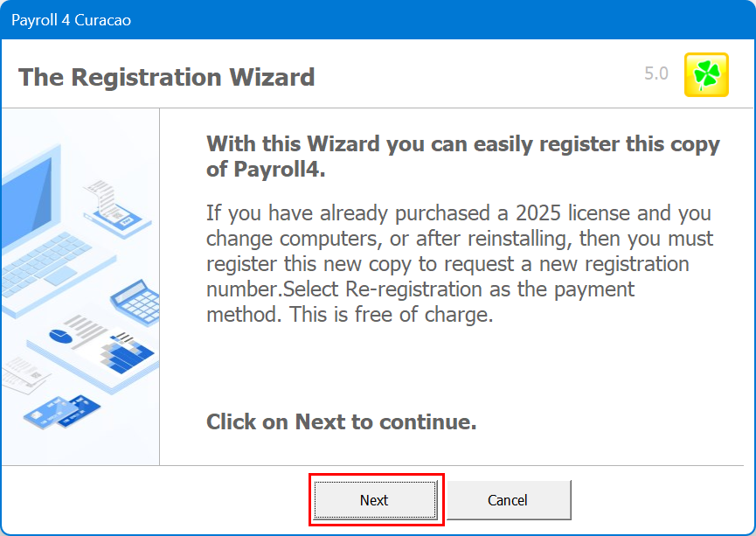This screenshot has width=756, height=536.
Task: Select the calculator illustration
Action: (134, 301)
